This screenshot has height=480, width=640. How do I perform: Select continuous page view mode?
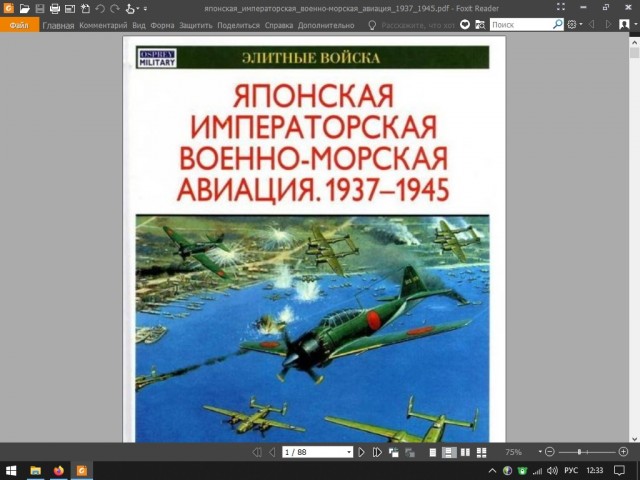click(x=449, y=452)
